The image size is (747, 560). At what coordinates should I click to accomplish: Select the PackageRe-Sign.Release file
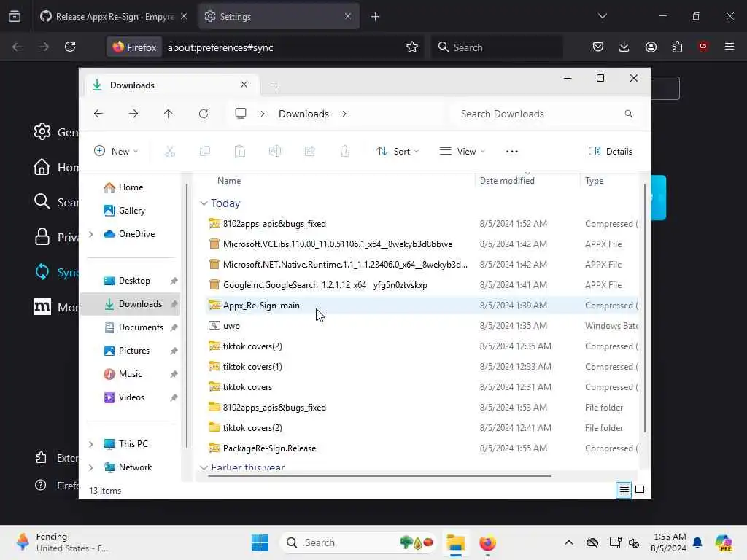[x=421, y=448]
